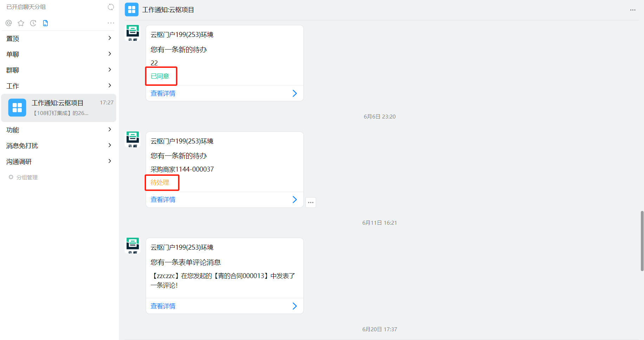Open the @ mentions filter icon
This screenshot has width=644, height=340.
(9, 23)
